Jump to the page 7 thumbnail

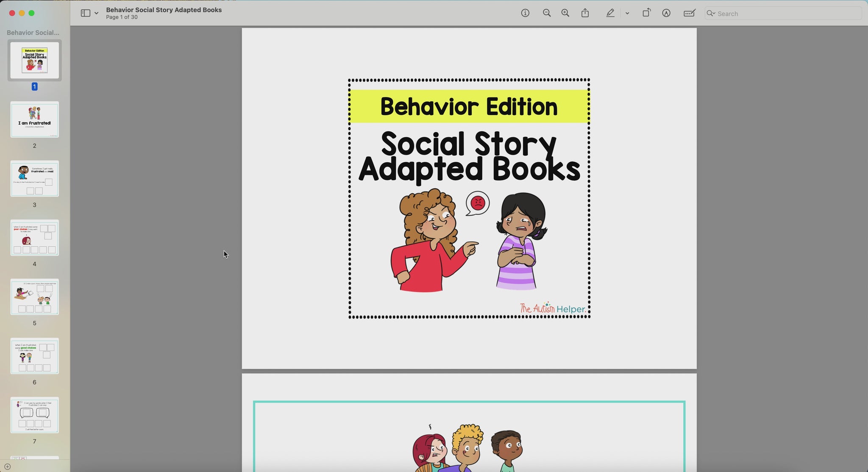pyautogui.click(x=35, y=415)
